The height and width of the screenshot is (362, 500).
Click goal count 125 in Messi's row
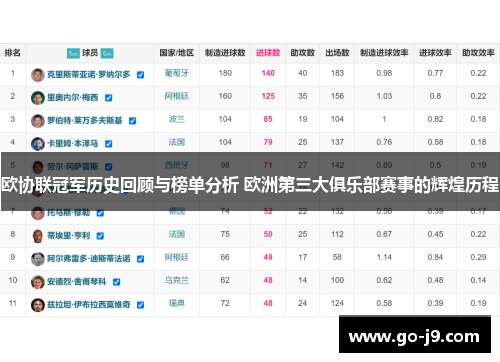coord(268,96)
